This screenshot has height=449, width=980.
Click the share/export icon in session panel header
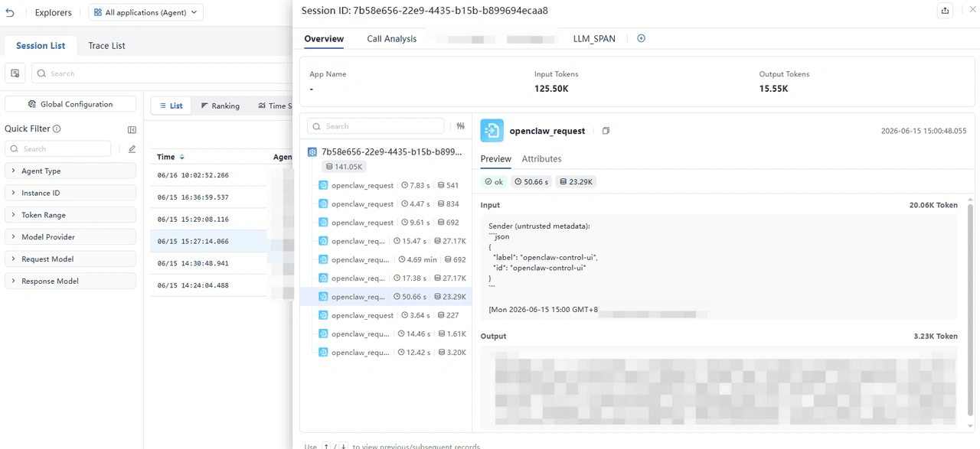[x=946, y=11]
